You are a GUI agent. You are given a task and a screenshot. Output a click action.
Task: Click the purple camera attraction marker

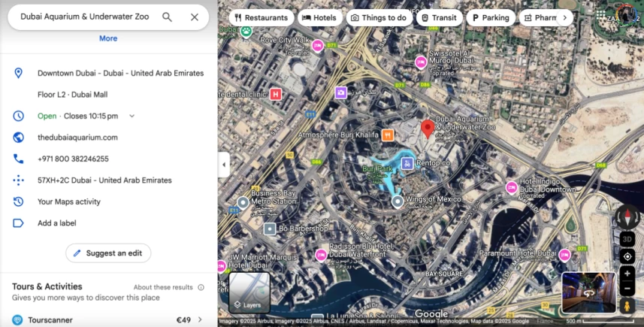340,92
